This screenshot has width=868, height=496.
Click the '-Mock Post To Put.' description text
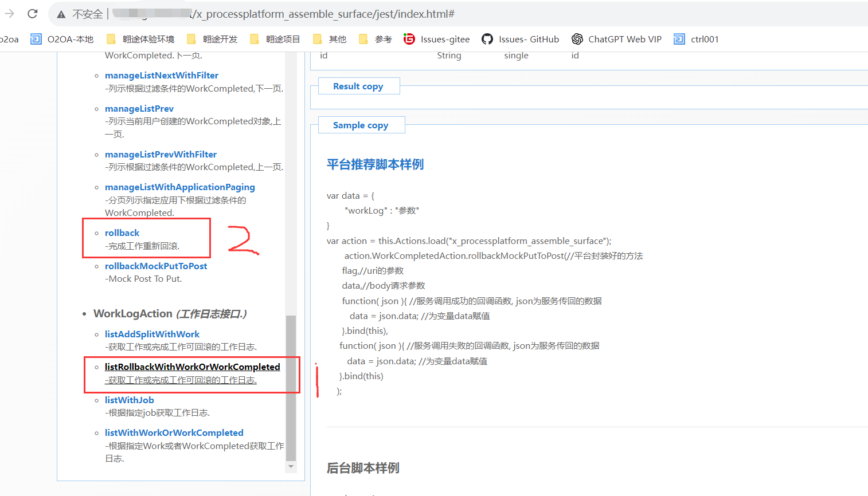tap(143, 278)
